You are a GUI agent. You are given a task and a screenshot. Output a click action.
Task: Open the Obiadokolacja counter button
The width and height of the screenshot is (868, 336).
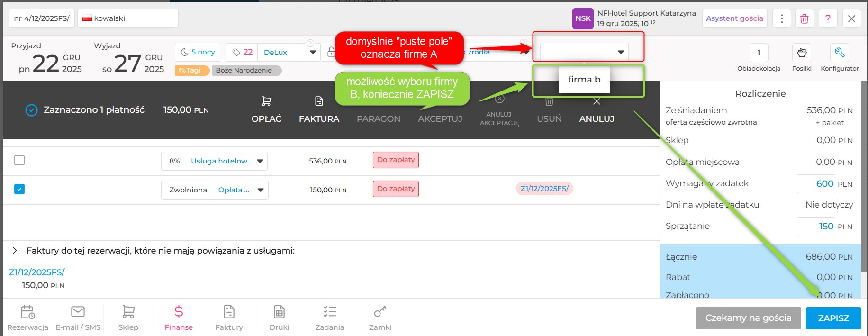[x=759, y=53]
